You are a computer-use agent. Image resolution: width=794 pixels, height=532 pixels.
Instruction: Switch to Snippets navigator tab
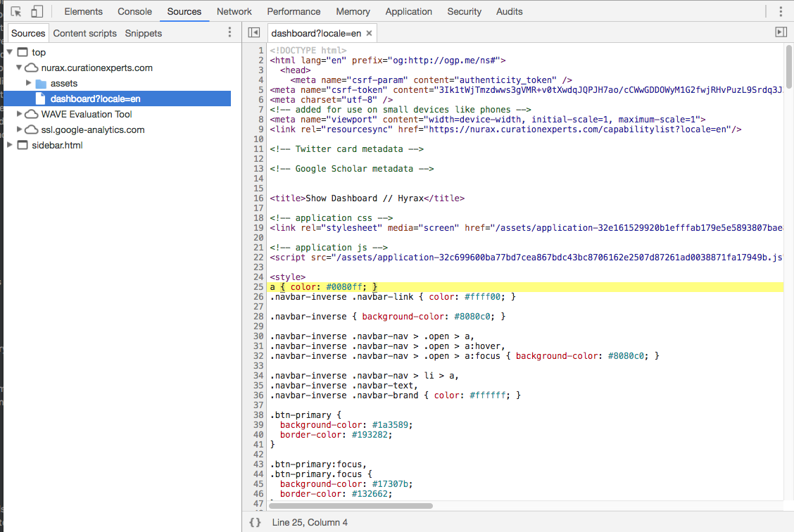[x=144, y=33]
